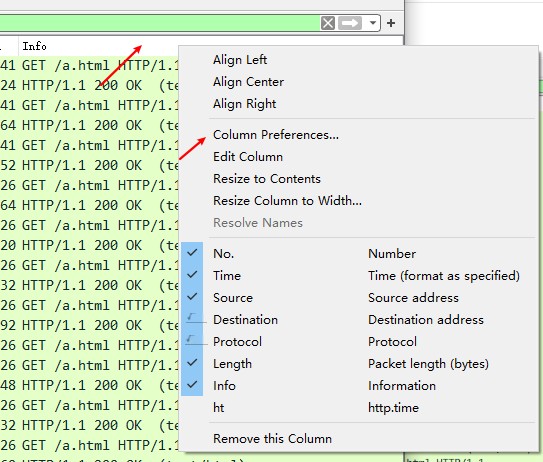This screenshot has height=462, width=543.
Task: Toggle the Time column visibility
Action: pyautogui.click(x=192, y=276)
